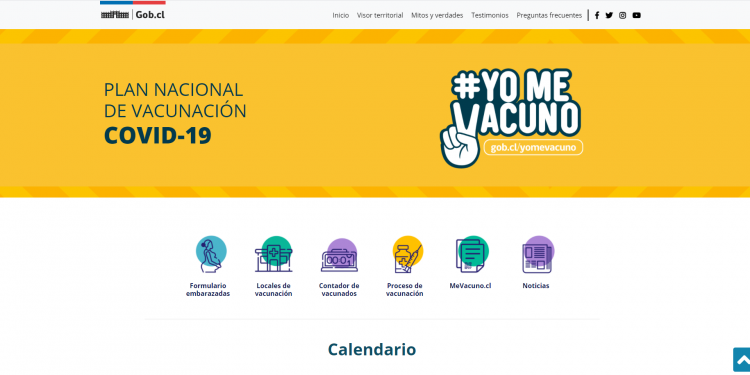
Task: Click the newspaper Noticias icon
Action: tap(538, 254)
